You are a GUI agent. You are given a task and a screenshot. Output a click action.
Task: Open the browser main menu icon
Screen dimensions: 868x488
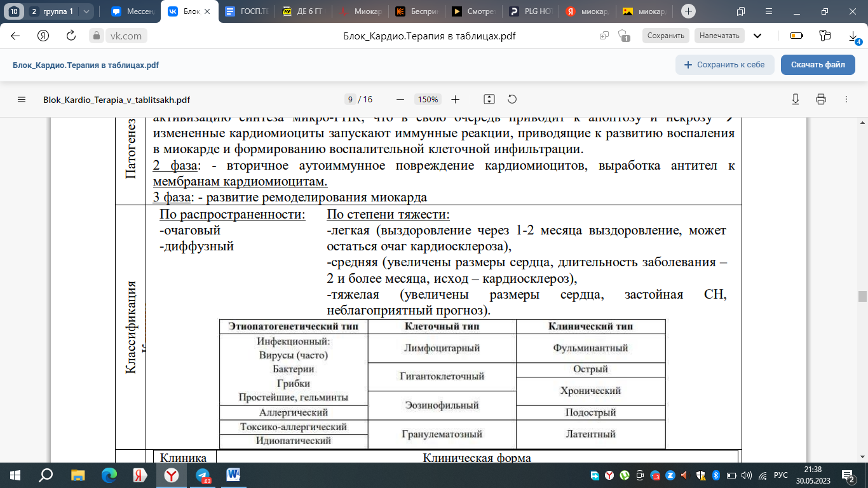[768, 11]
